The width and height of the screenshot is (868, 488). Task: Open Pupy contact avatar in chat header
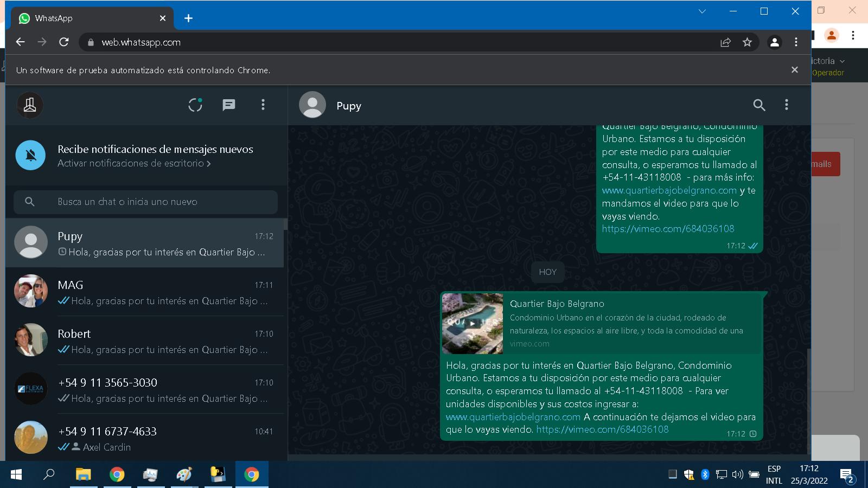(x=312, y=105)
